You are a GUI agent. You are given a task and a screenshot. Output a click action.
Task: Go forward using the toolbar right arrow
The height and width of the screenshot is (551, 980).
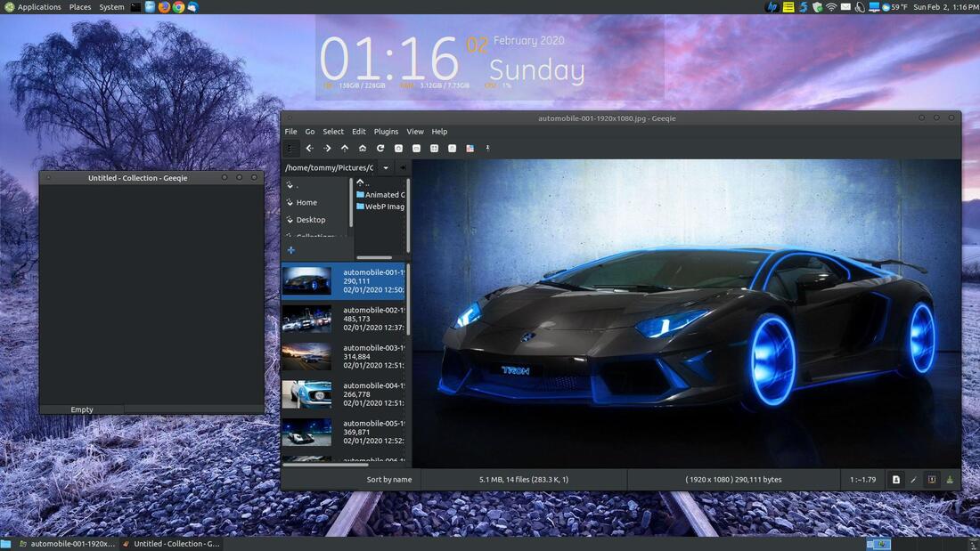[327, 149]
